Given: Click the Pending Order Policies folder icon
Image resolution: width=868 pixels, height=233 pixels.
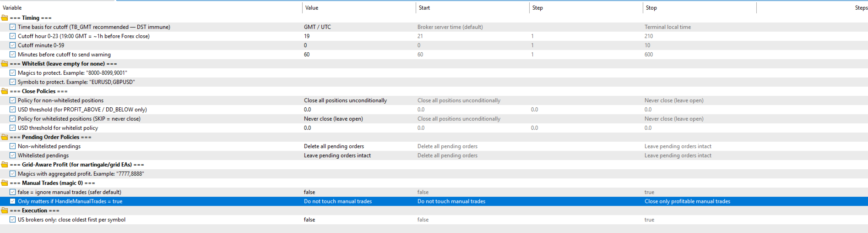Looking at the screenshot, I should pos(5,137).
